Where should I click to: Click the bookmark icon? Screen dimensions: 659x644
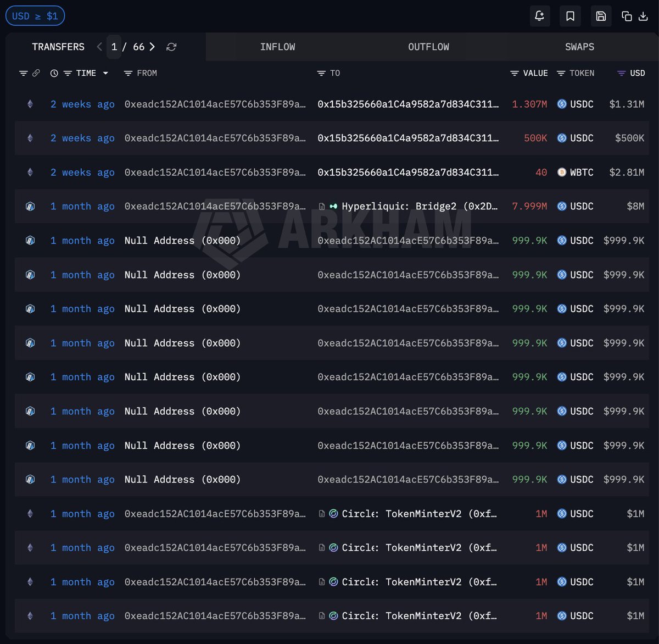(x=570, y=16)
